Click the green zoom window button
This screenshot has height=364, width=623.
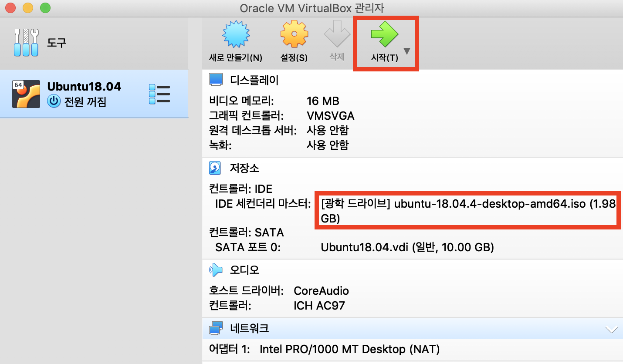45,8
